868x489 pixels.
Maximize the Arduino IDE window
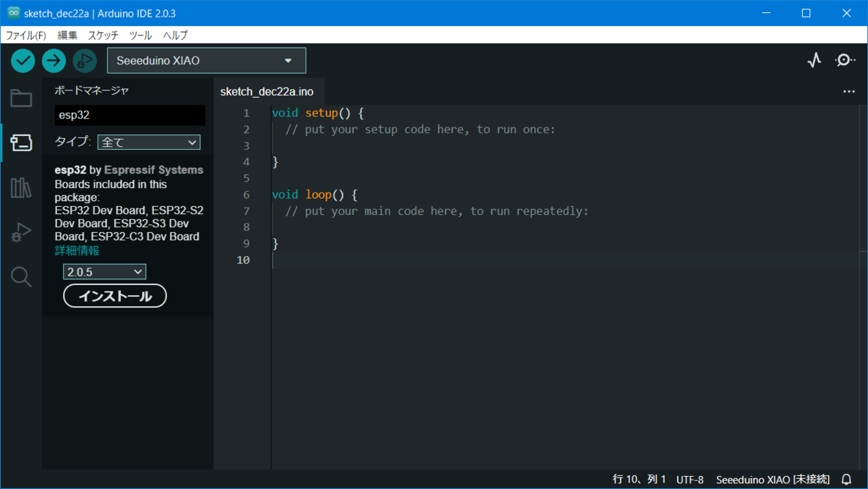click(807, 13)
